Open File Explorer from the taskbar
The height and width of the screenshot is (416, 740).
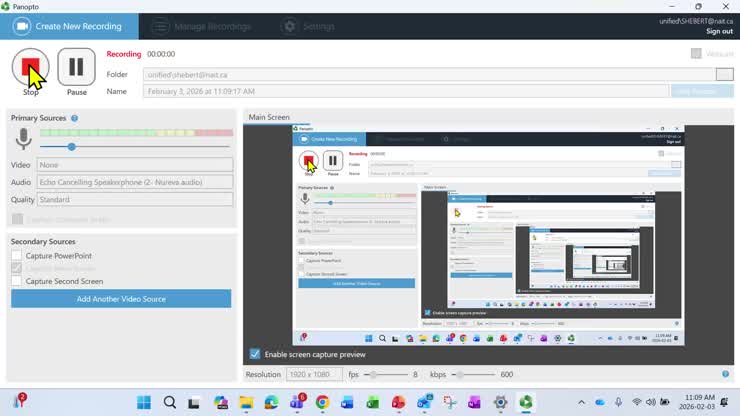[x=246, y=402]
